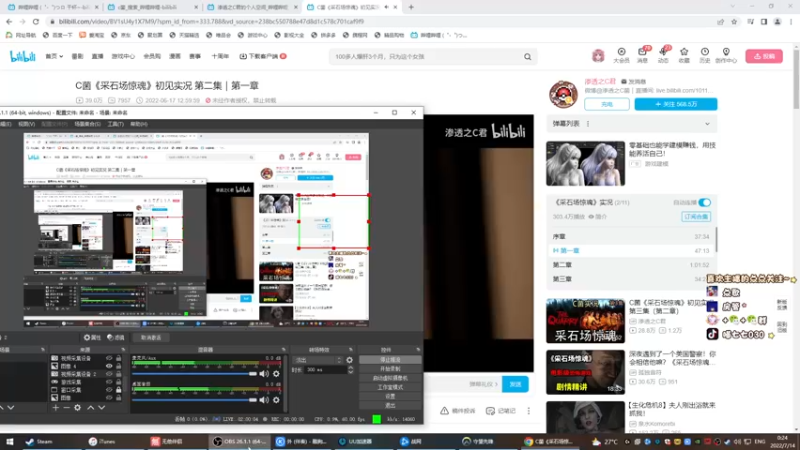This screenshot has width=800, height=450.
Task: Mute the 麦克风/Aux speaker icon
Action: click(264, 374)
